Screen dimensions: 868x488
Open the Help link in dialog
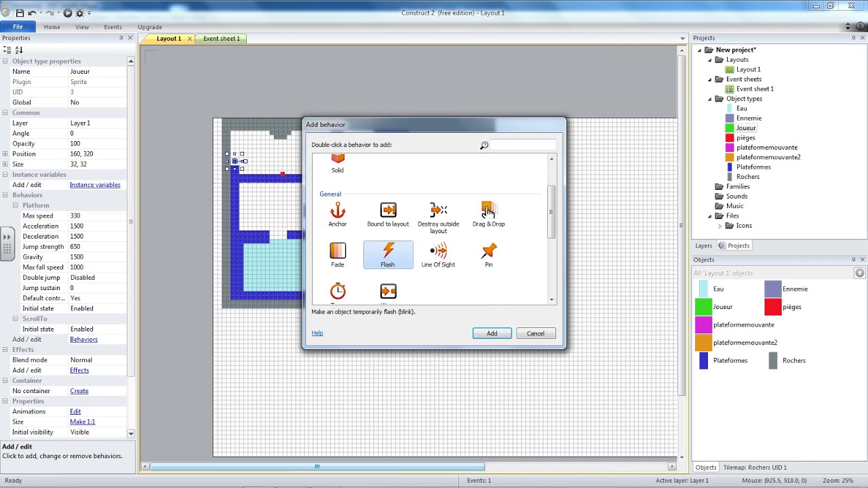[317, 333]
